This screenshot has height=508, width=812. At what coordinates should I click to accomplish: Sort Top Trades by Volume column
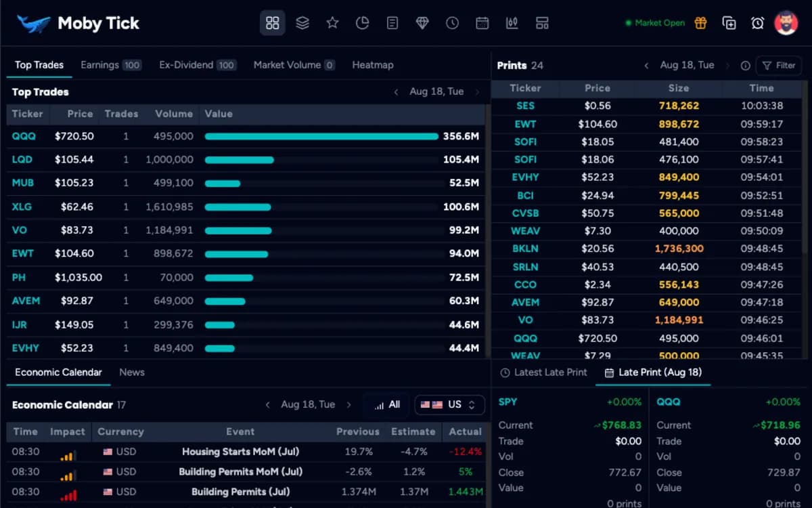pos(174,114)
